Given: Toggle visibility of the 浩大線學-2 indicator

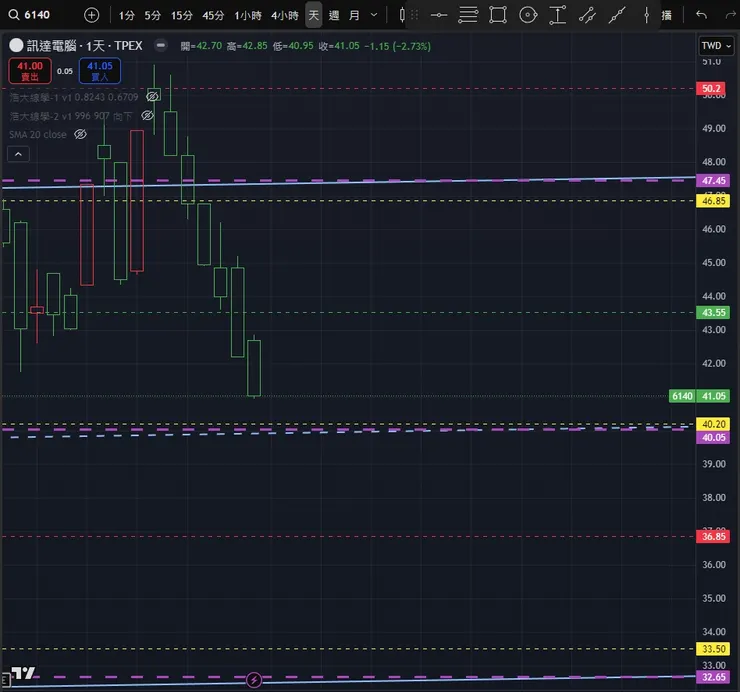Looking at the screenshot, I should 147,116.
